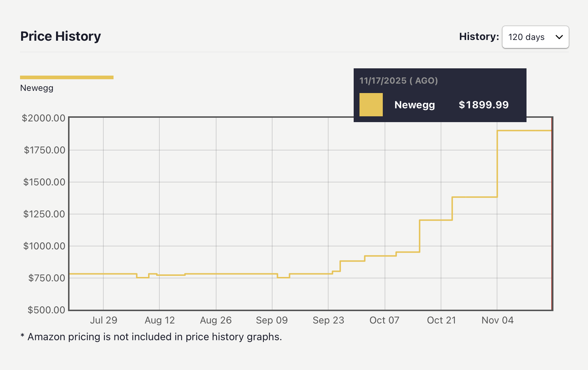Select the Jul 29 x-axis label
Viewport: 588px width, 370px height.
(104, 320)
